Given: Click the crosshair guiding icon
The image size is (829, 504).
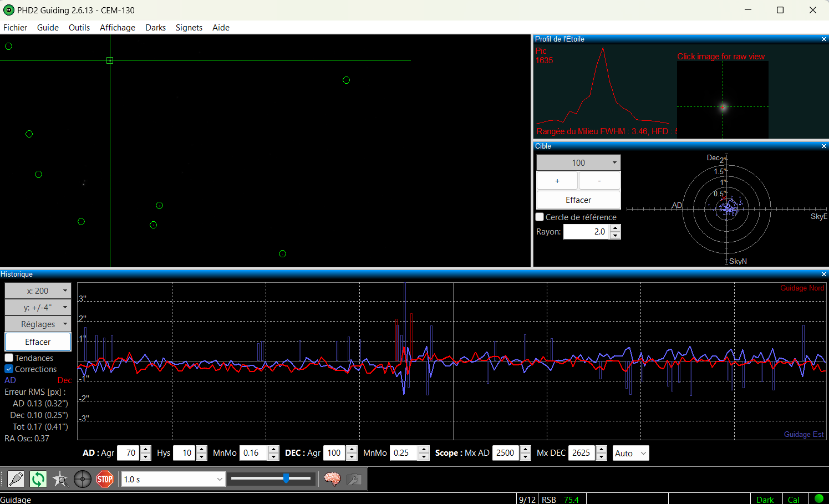Looking at the screenshot, I should click(83, 479).
